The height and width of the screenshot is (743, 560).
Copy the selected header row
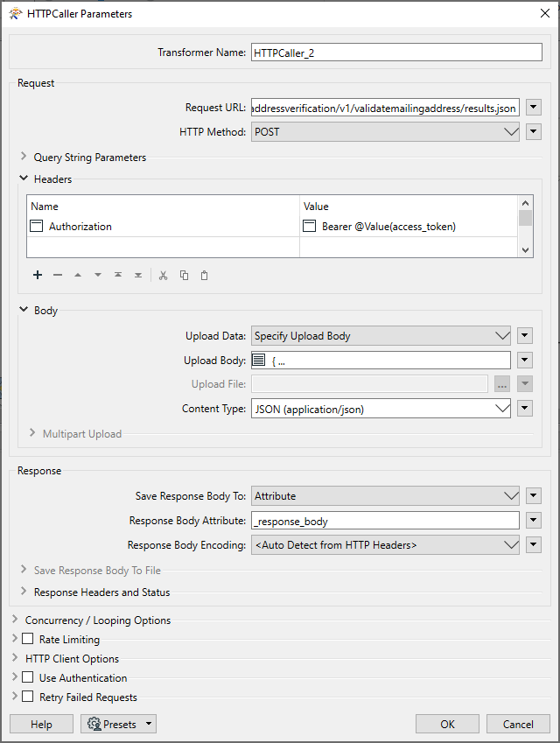tap(184, 275)
